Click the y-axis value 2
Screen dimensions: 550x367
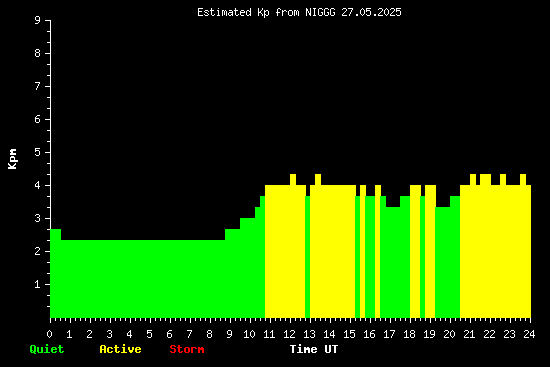pos(38,251)
